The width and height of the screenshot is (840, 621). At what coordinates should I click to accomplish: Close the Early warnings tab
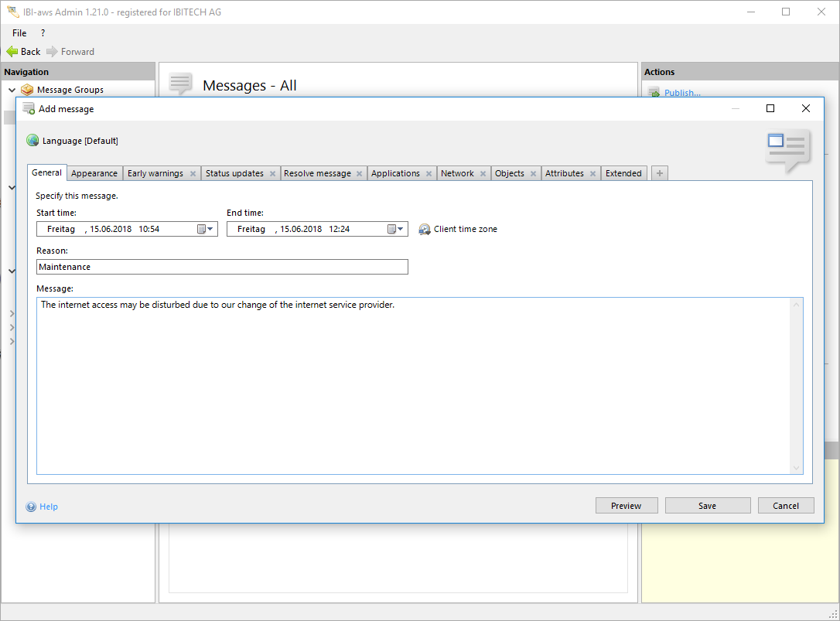coord(193,174)
